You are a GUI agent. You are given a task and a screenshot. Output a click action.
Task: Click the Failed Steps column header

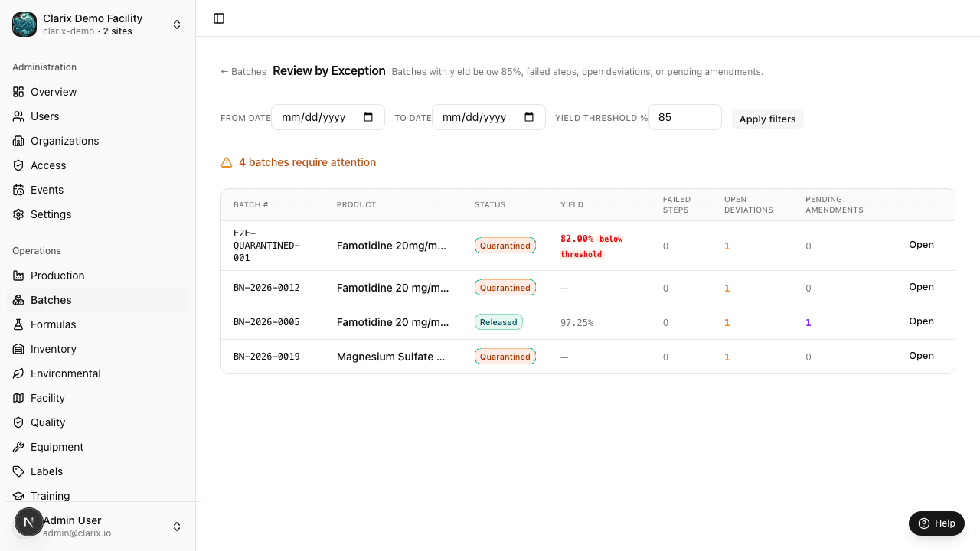click(677, 204)
